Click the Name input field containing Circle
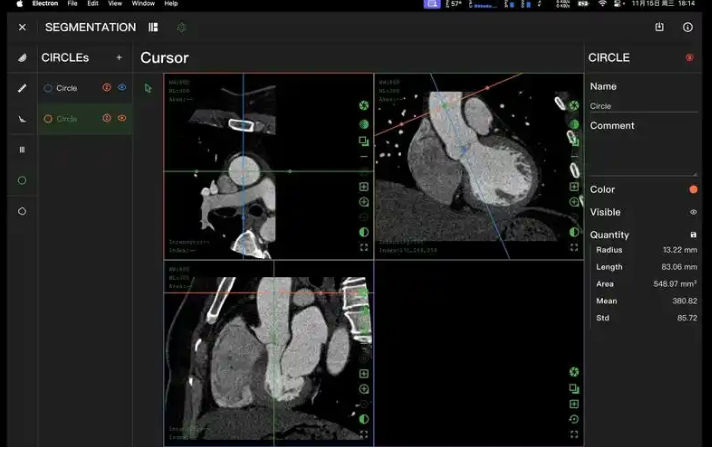The height and width of the screenshot is (450, 712). [x=643, y=106]
